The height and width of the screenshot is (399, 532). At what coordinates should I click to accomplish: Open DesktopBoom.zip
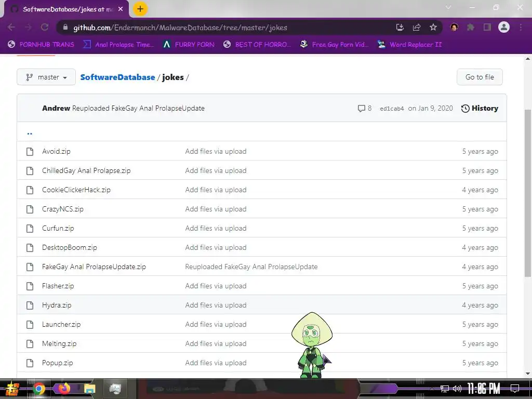[x=70, y=248]
